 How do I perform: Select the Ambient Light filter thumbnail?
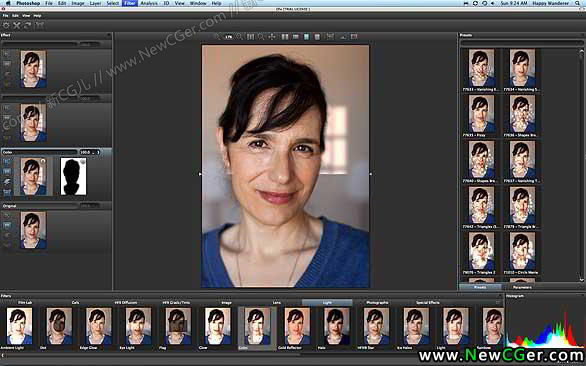[x=19, y=326]
